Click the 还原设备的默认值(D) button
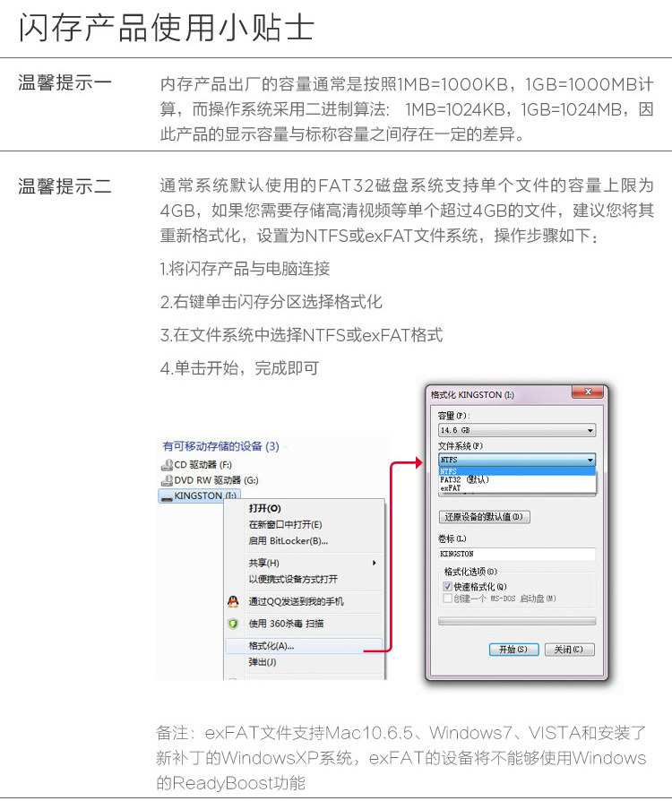The width and height of the screenshot is (672, 801). click(484, 517)
